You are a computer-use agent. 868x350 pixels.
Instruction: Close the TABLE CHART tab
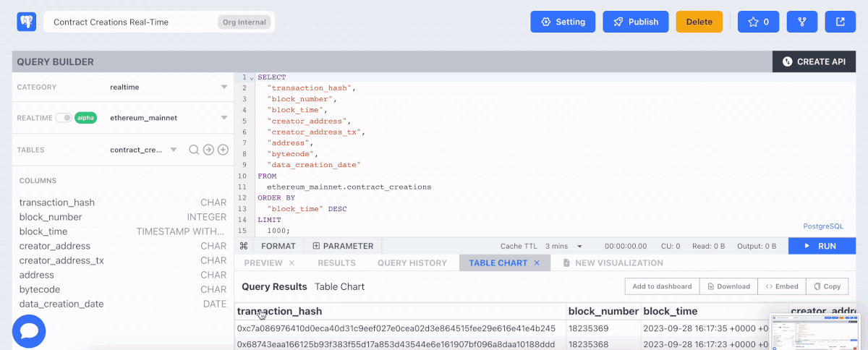pos(537,263)
